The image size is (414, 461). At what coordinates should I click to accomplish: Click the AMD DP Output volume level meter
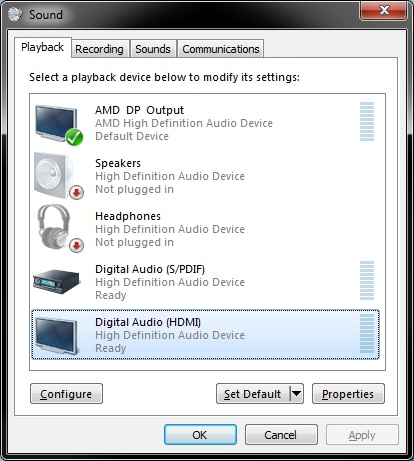367,122
